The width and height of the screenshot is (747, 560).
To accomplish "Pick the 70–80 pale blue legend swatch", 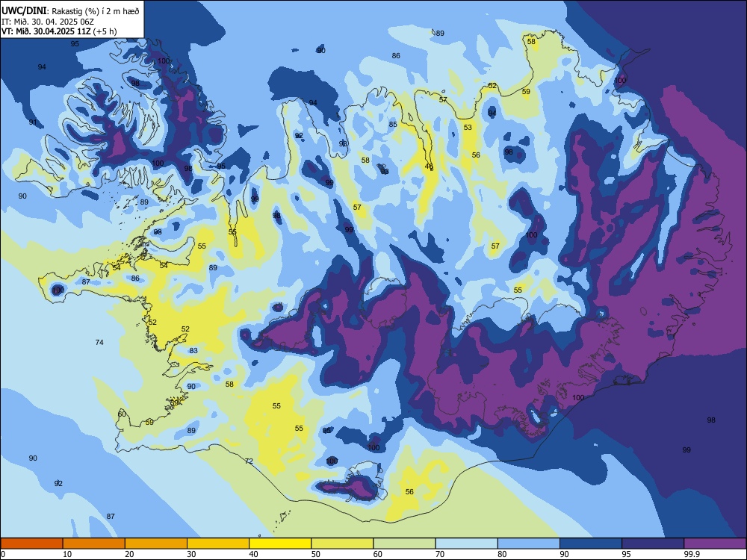I will [466, 544].
